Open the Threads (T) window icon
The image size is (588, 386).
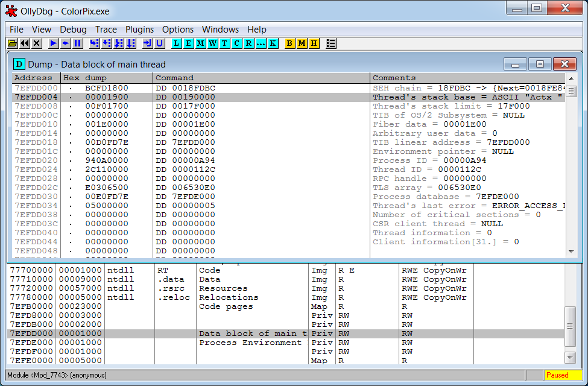225,43
